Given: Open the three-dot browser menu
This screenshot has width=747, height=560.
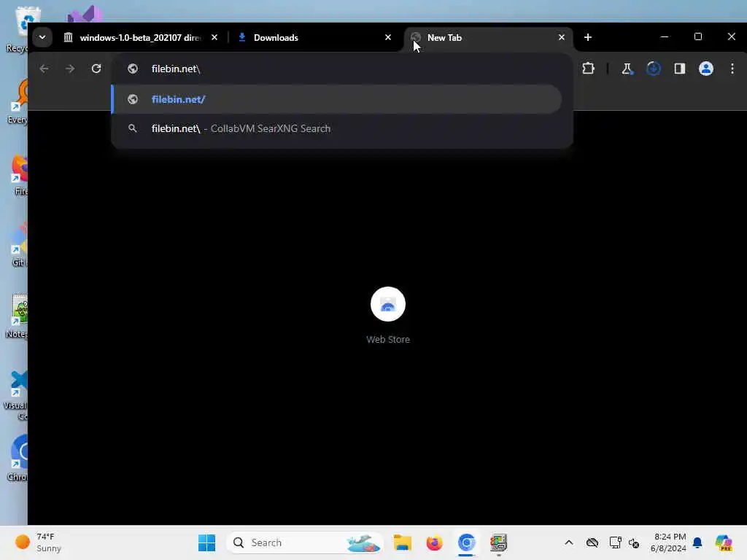Looking at the screenshot, I should [732, 69].
